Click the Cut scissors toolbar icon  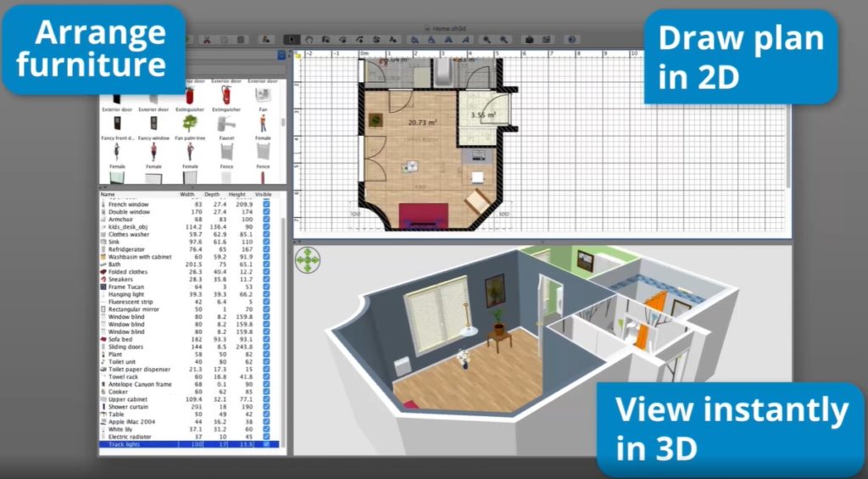point(207,40)
